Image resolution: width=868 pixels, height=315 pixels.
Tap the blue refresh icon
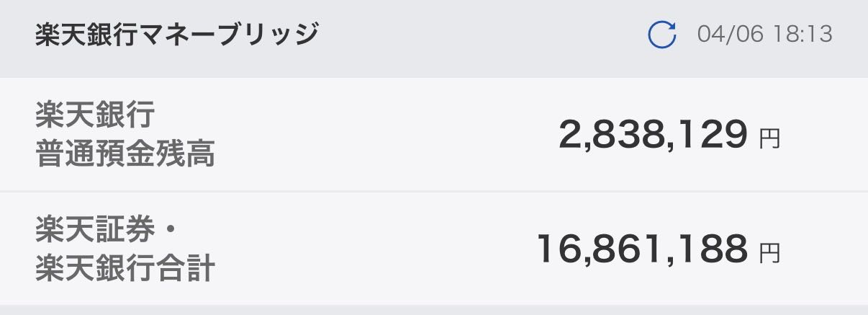[x=661, y=35]
